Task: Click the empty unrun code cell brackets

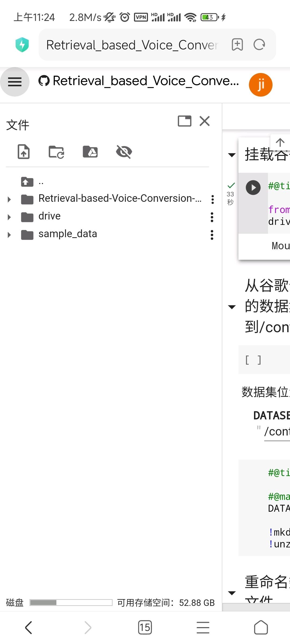Action: [253, 360]
